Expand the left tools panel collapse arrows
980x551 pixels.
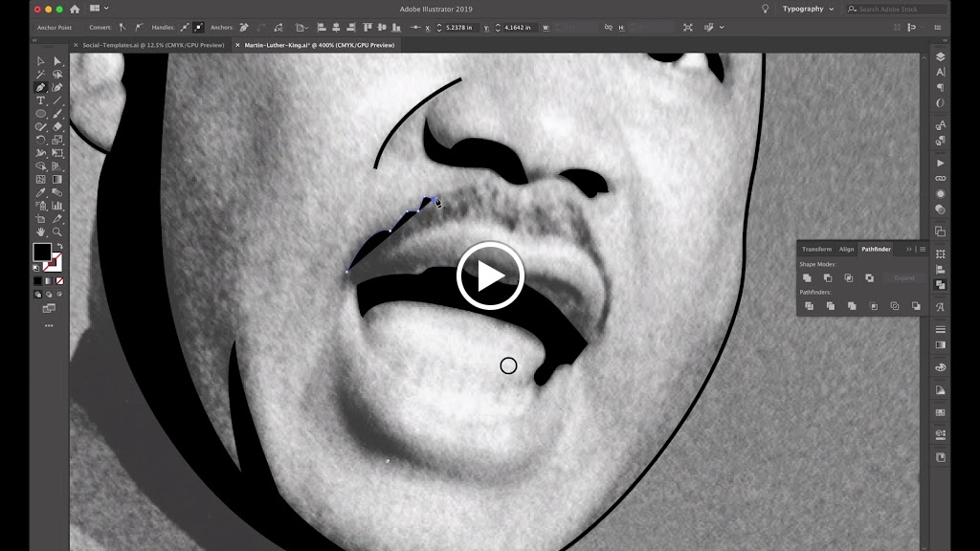pos(34,40)
